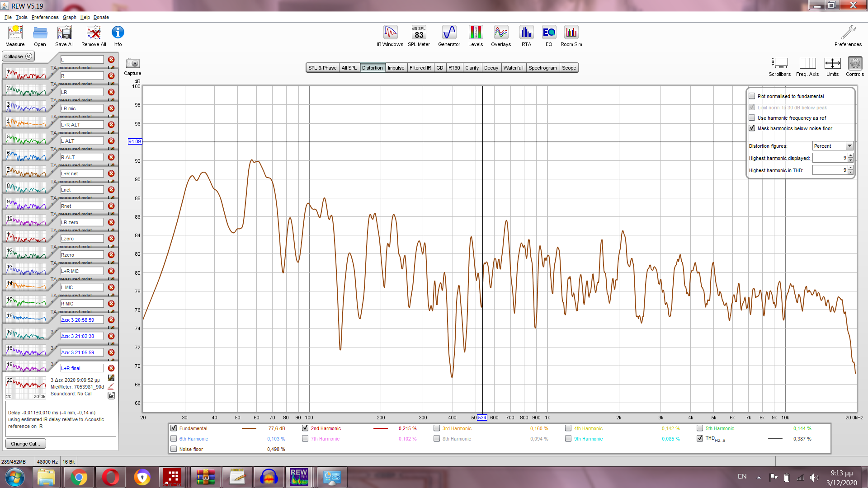Enable the 3rd Harmonic trace
Screen dimensions: 868x488
pyautogui.click(x=437, y=428)
